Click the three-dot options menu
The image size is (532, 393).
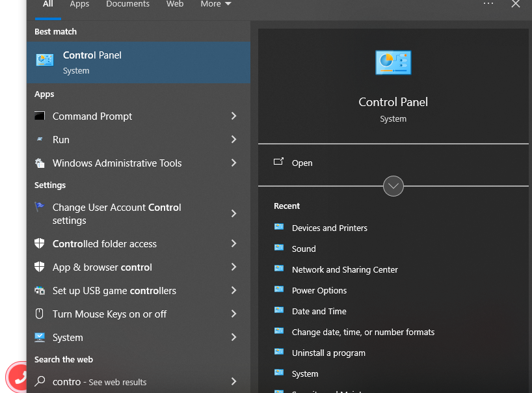coord(488,3)
